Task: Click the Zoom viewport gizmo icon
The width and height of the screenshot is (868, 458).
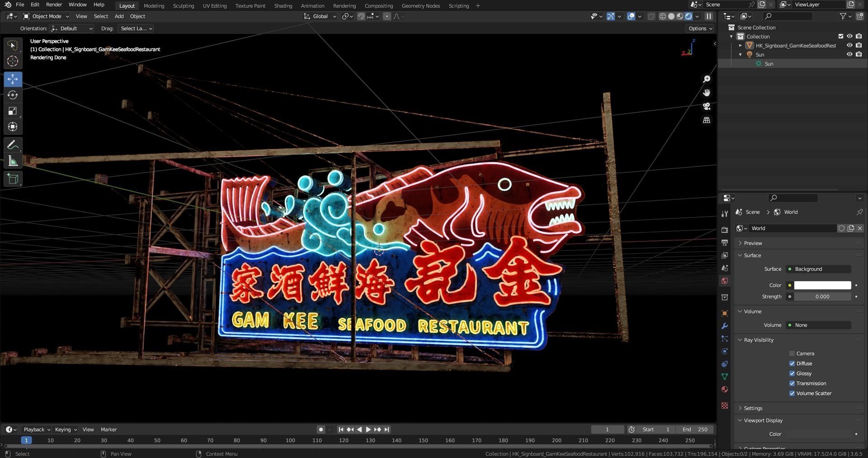Action: tap(707, 79)
